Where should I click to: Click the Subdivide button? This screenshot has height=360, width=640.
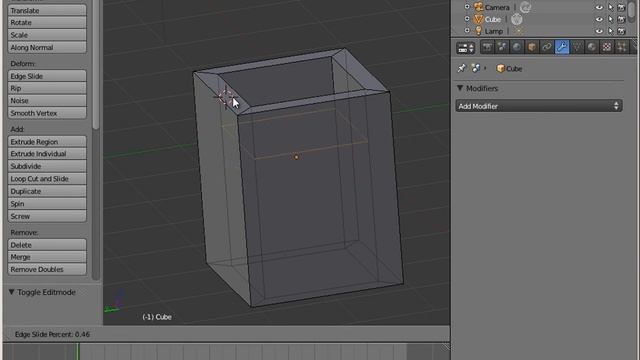[x=47, y=166]
